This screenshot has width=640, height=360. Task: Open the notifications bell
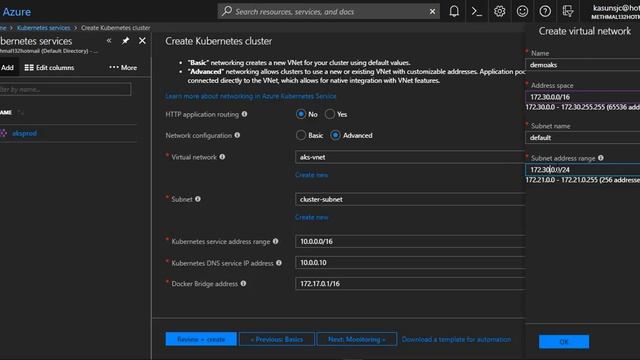pos(454,11)
